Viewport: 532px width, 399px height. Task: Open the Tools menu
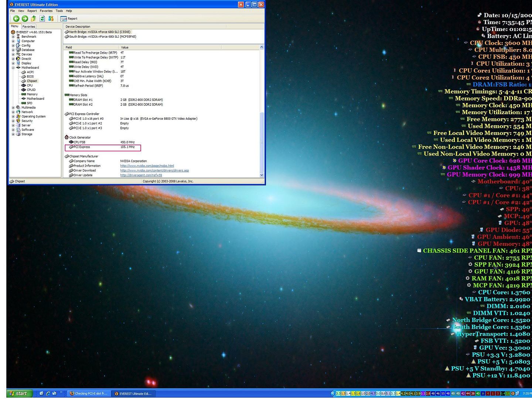(x=59, y=11)
